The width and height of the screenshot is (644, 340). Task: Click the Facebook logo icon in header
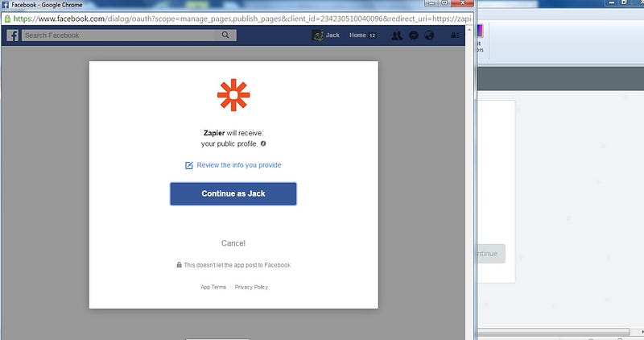tap(13, 35)
